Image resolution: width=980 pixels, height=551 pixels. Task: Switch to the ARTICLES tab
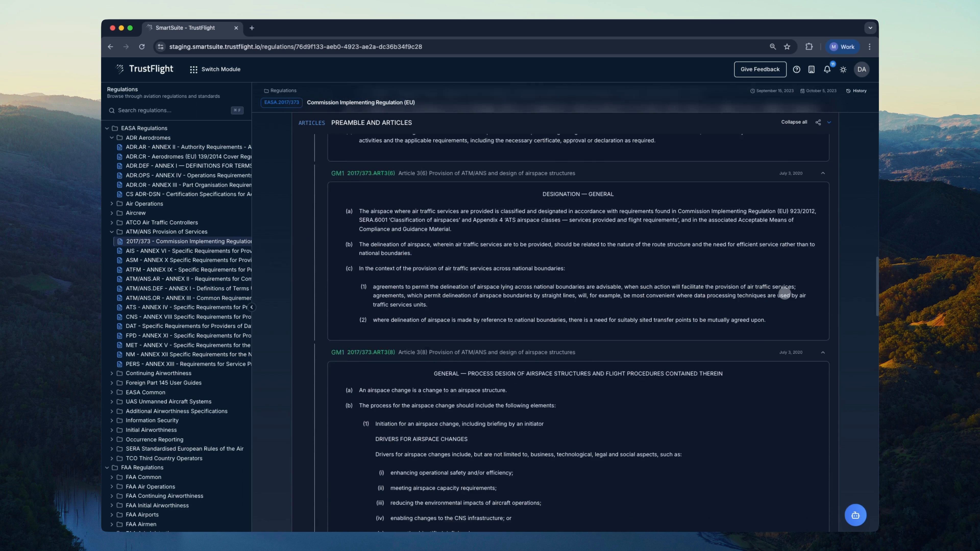311,123
